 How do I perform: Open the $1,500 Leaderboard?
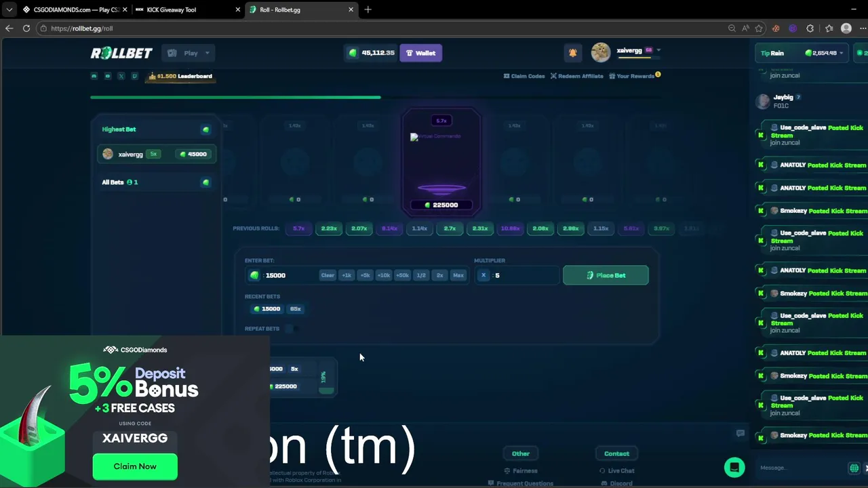[x=180, y=76]
